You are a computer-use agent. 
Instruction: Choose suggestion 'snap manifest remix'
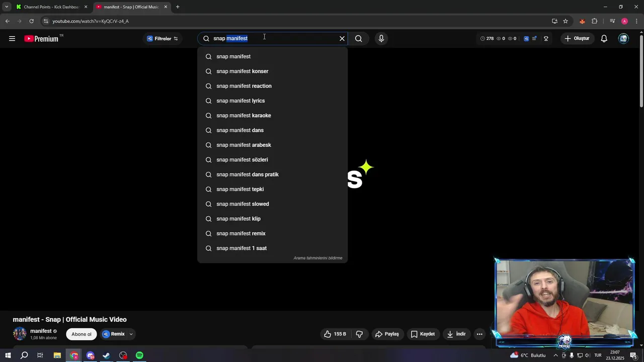272,233
